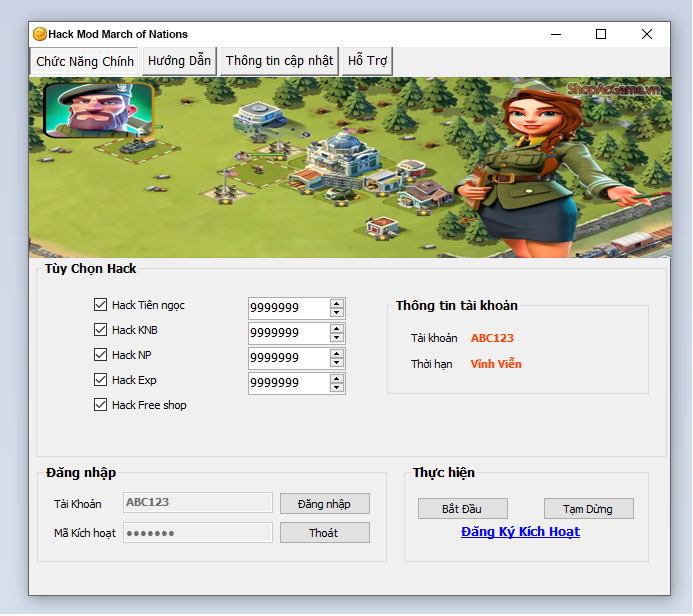Increase the Hack NP value with up arrow
The image size is (693, 616).
click(337, 354)
